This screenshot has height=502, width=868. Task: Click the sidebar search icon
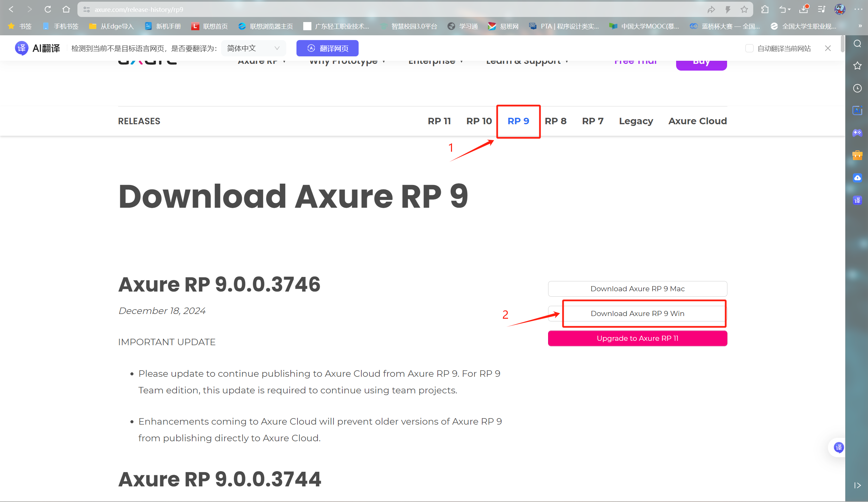click(x=857, y=43)
